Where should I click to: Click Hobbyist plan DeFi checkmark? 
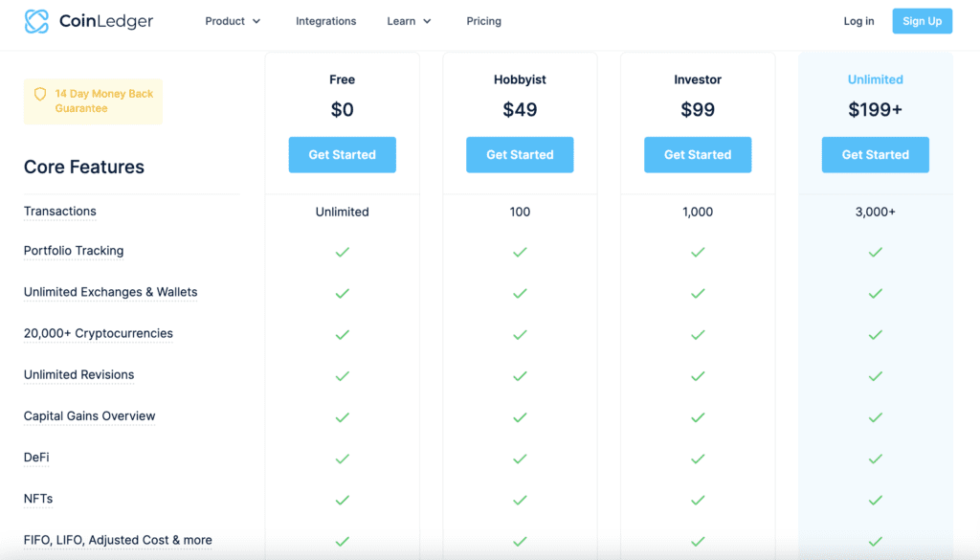point(520,459)
